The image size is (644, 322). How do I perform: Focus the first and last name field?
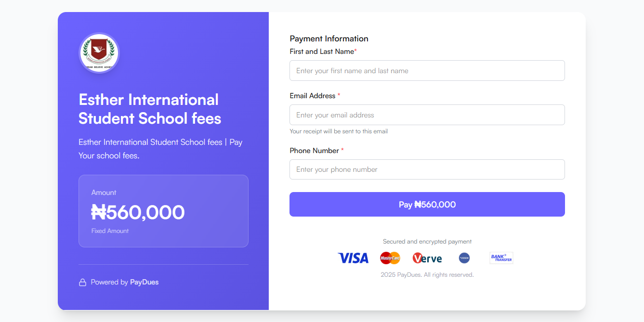point(427,71)
